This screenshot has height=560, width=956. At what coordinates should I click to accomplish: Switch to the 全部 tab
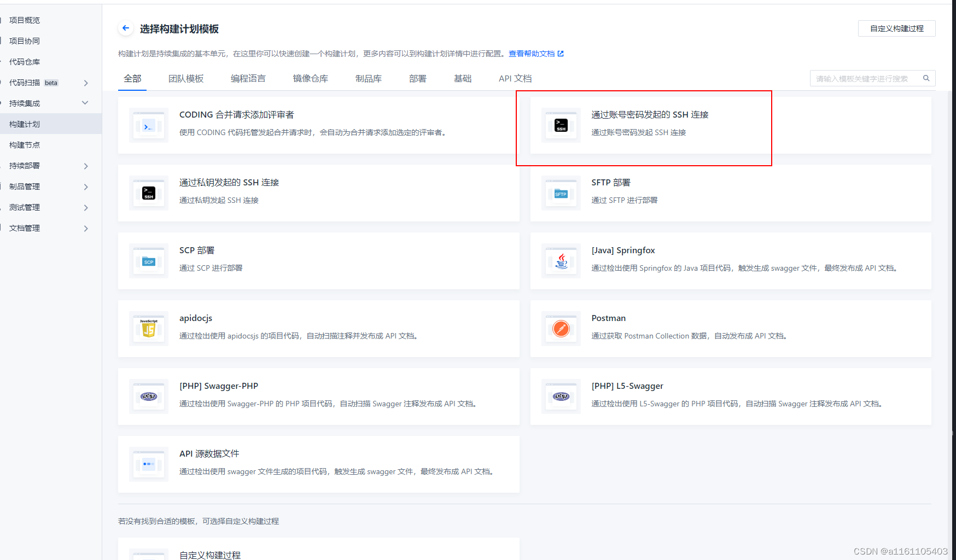pos(132,78)
